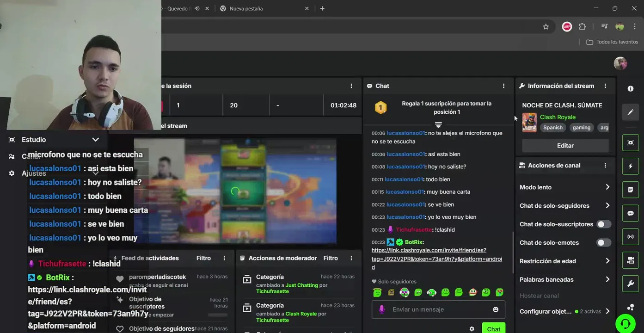The width and height of the screenshot is (644, 333).
Task: Open Chrome media controls icon
Action: (604, 27)
